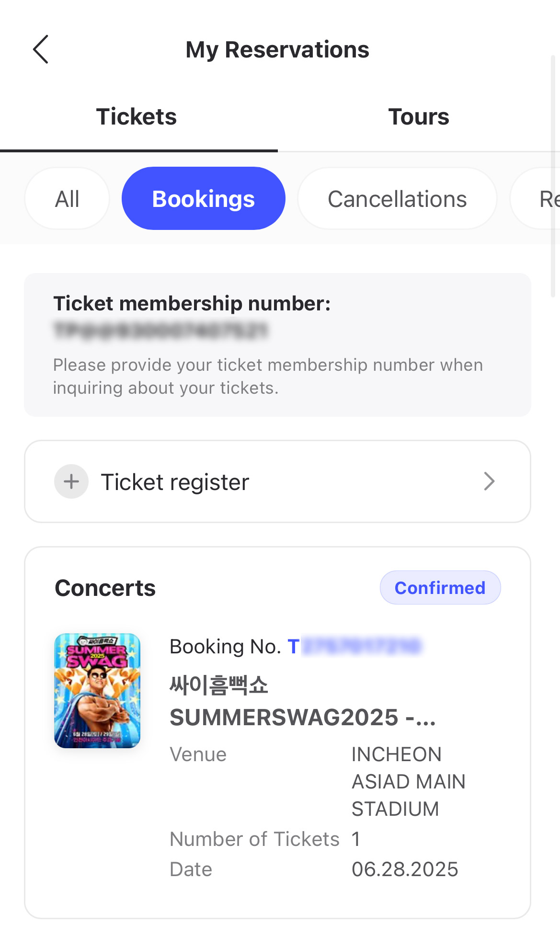Open Ticket register via right chevron
Screen dimensions: 560x947
tap(489, 481)
